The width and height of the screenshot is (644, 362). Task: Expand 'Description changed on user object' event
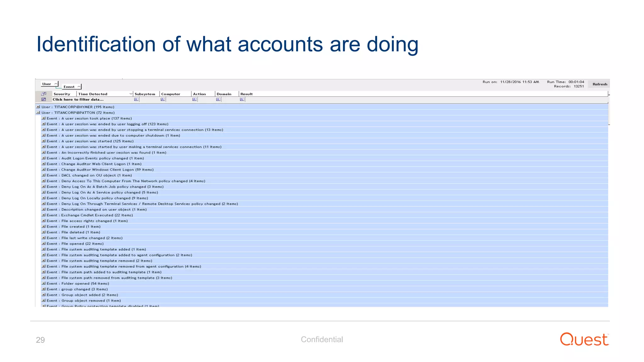(44, 209)
